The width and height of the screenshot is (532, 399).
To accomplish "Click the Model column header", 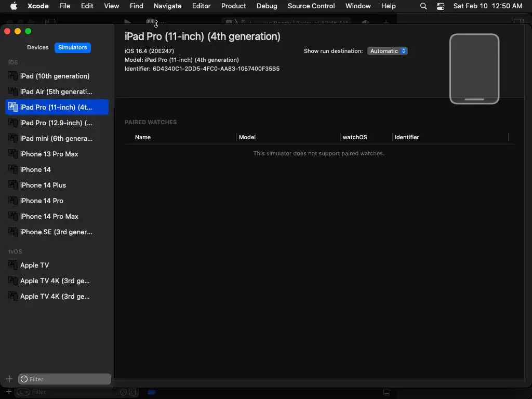I will click(247, 137).
